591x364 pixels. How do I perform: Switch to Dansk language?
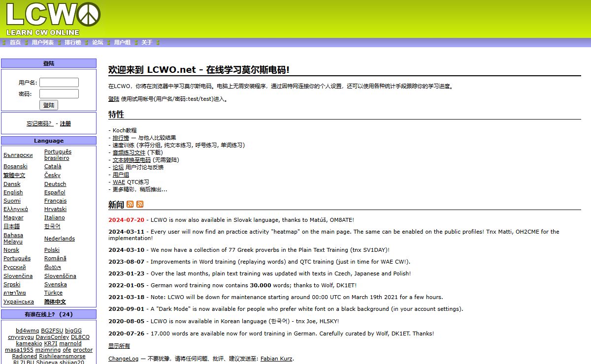tap(12, 184)
